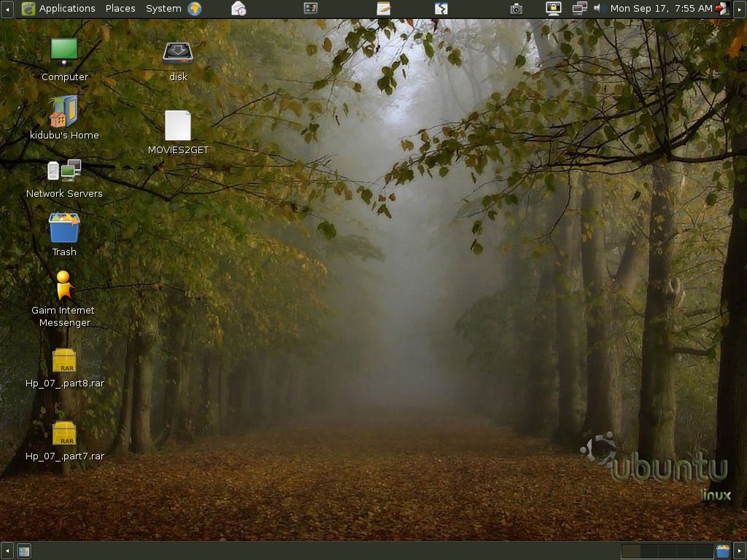Click the date and time clock
Viewport: 747px width, 560px height.
point(661,9)
